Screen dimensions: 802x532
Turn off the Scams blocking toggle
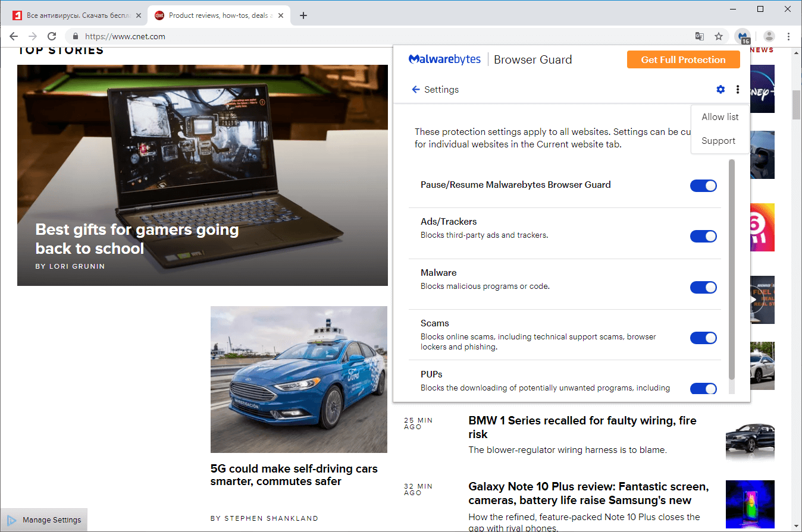704,338
